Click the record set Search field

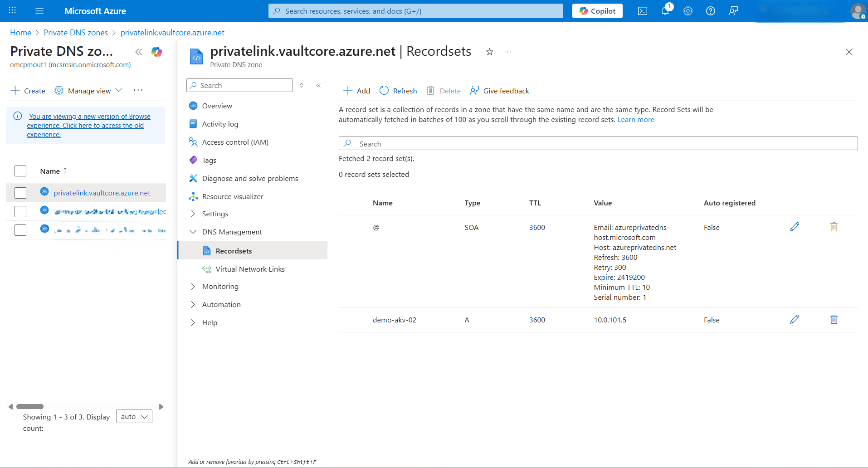coord(499,143)
